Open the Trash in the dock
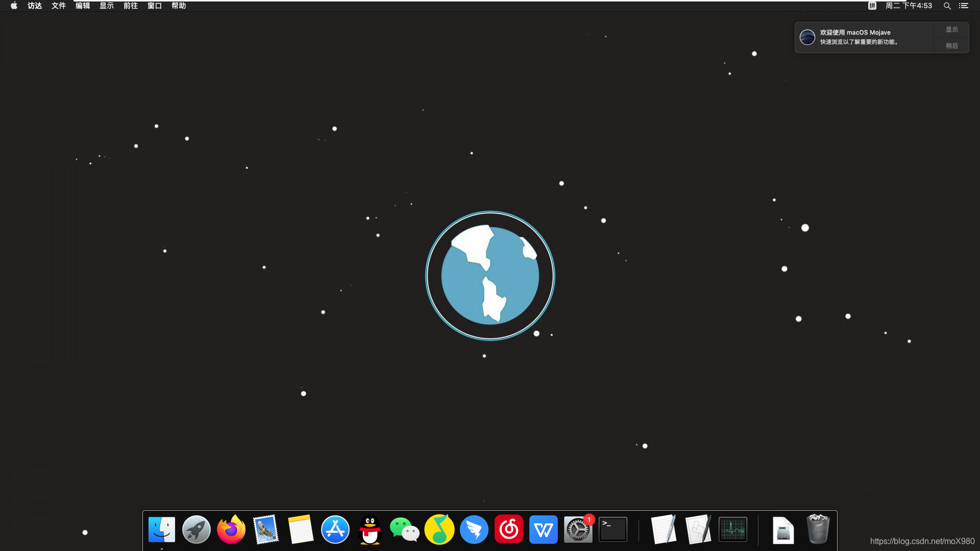This screenshot has width=980, height=551. coord(818,530)
